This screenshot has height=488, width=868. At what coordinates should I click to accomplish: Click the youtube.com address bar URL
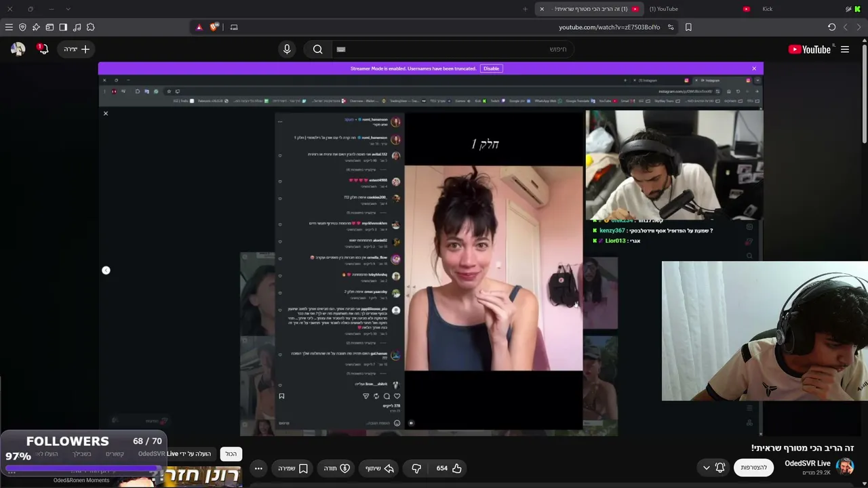point(609,27)
